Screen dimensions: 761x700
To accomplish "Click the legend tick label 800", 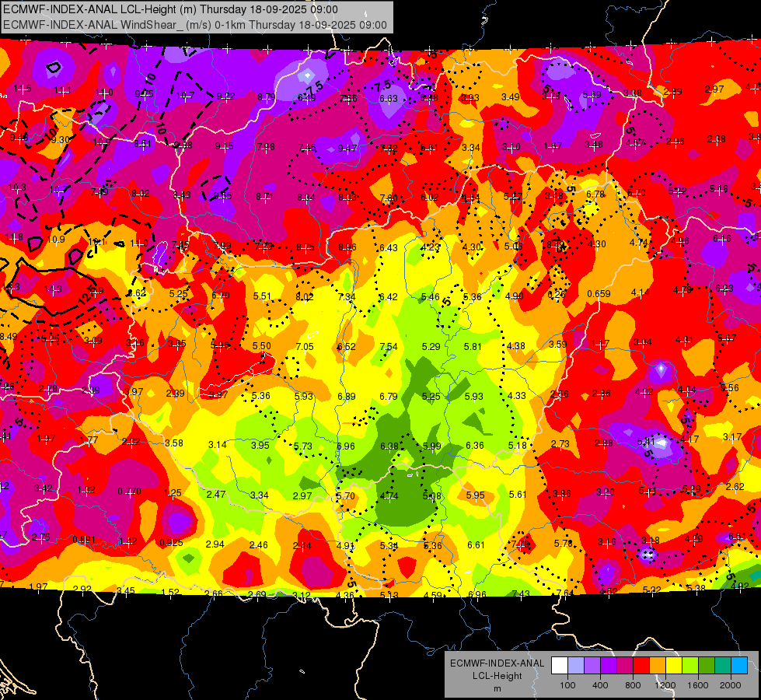I will pos(633,685).
